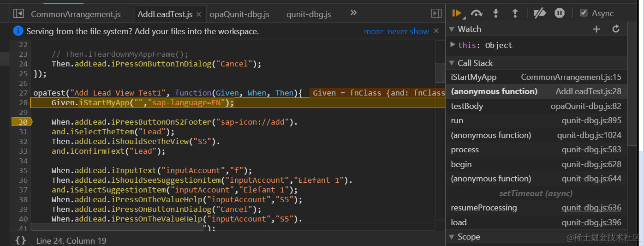Toggle the file navigator sidebar
Screen dimensions: 644x246
tap(18, 13)
